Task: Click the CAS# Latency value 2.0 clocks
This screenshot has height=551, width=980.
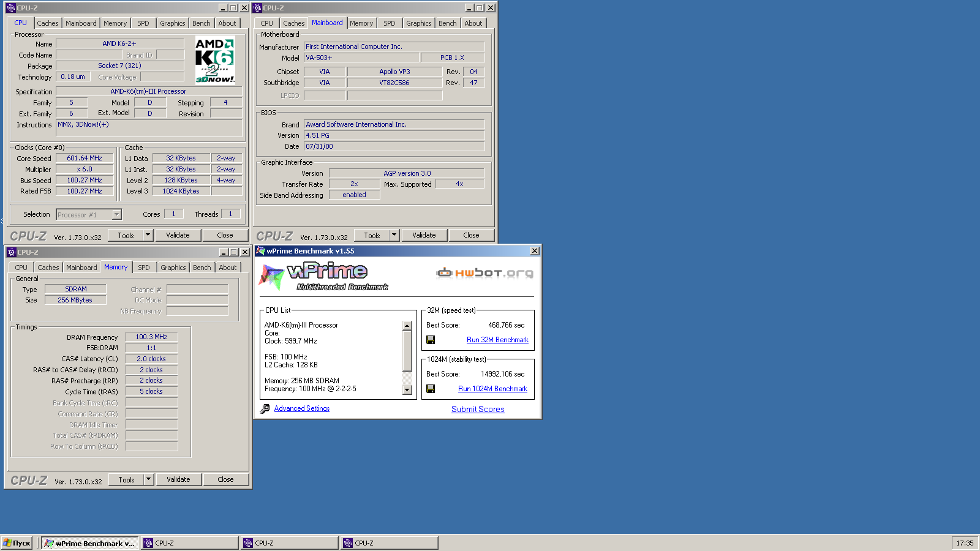Action: point(151,359)
